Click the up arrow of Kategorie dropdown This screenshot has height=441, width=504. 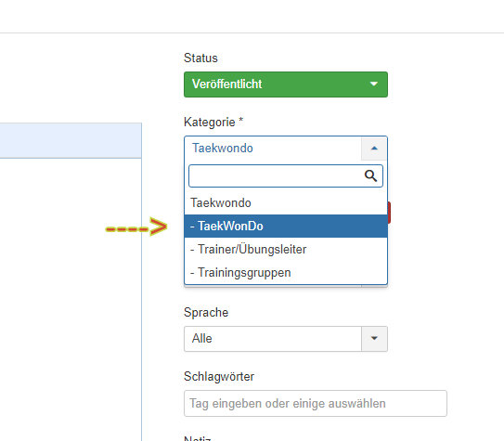point(374,149)
